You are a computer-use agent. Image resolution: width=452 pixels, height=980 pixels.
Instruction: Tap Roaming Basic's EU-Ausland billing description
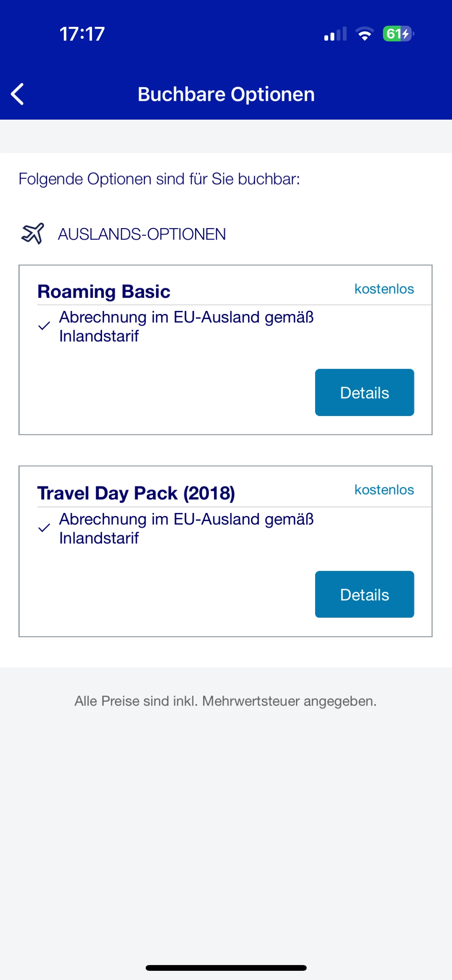186,326
